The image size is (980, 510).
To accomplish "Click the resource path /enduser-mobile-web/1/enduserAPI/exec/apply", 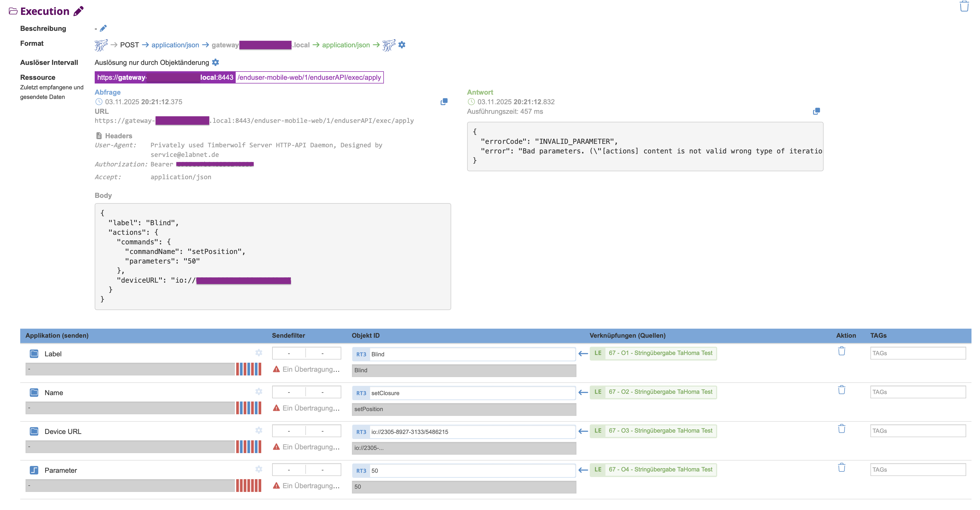I will 309,78.
